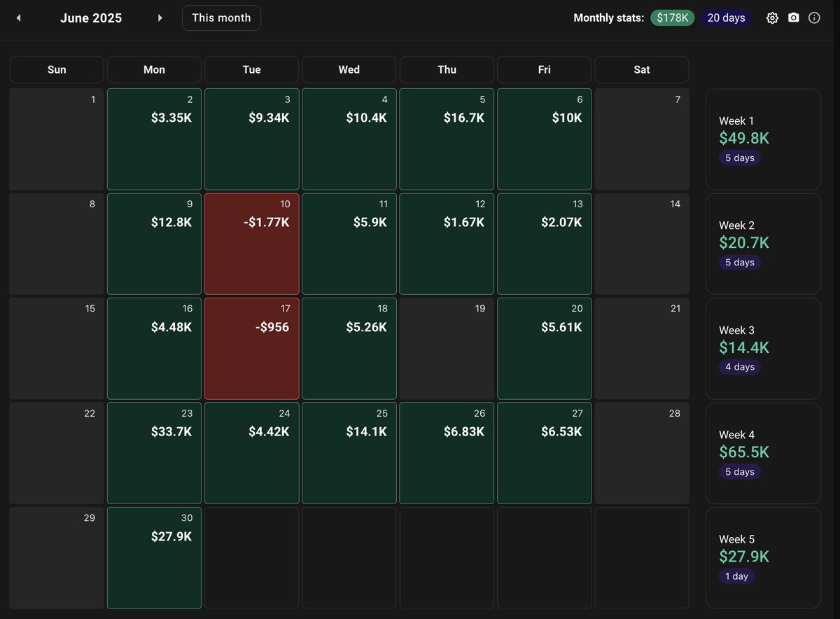Open settings using the gear icon
The height and width of the screenshot is (619, 840).
(x=771, y=18)
